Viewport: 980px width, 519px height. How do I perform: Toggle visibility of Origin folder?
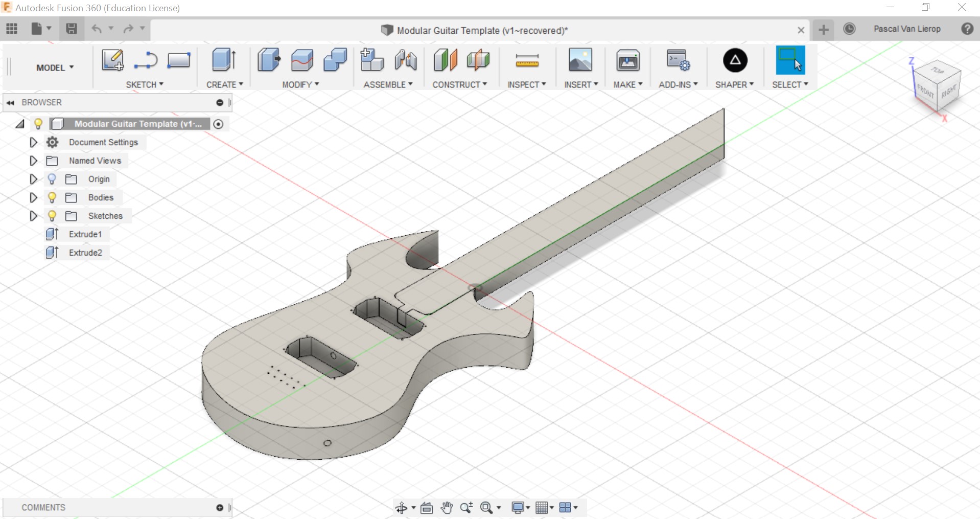52,179
